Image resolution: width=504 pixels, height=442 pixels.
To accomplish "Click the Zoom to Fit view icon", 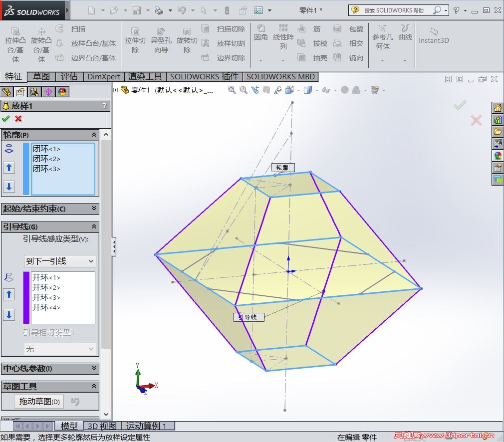I will [x=232, y=90].
